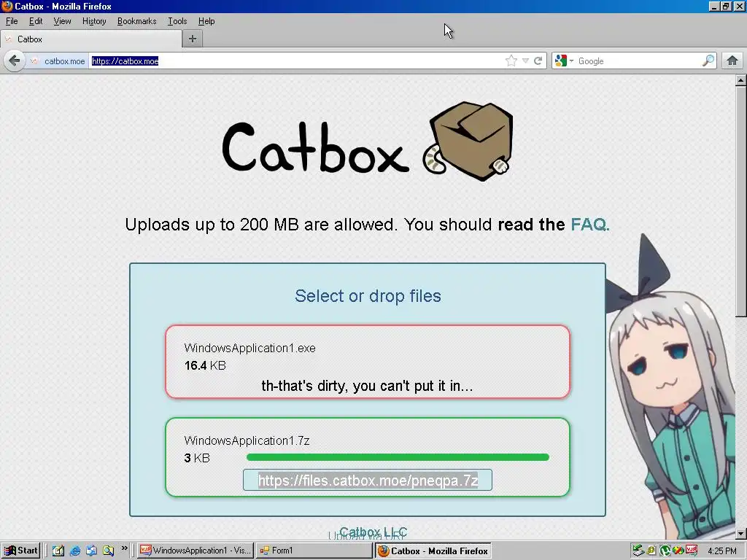Click the colorful fourth system tray icon
This screenshot has height=560, width=747.
(x=678, y=551)
